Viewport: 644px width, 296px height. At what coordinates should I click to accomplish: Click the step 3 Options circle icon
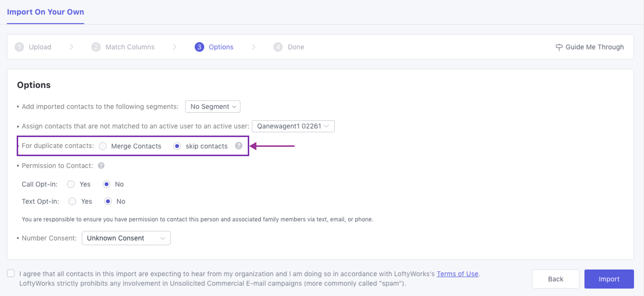click(x=199, y=47)
